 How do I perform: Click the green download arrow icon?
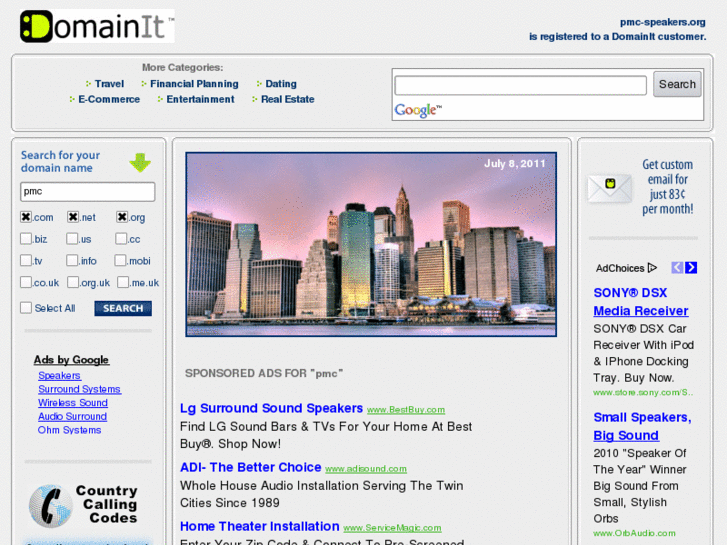tap(140, 163)
